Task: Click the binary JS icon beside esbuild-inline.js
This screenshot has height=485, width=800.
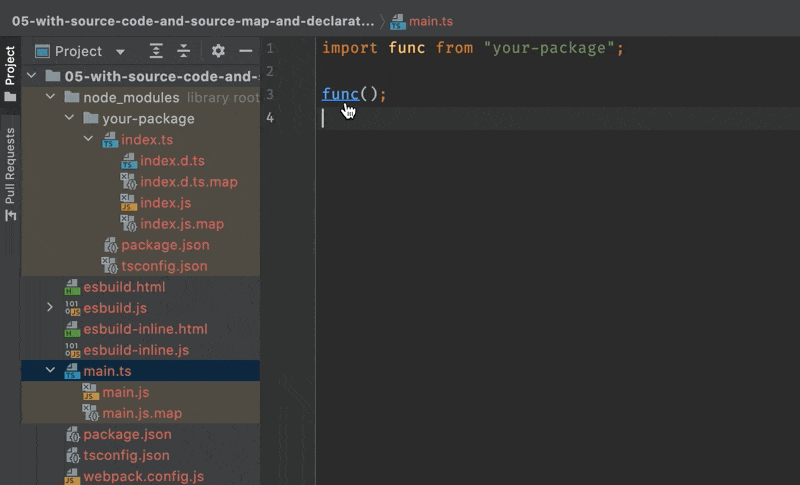Action: point(72,350)
